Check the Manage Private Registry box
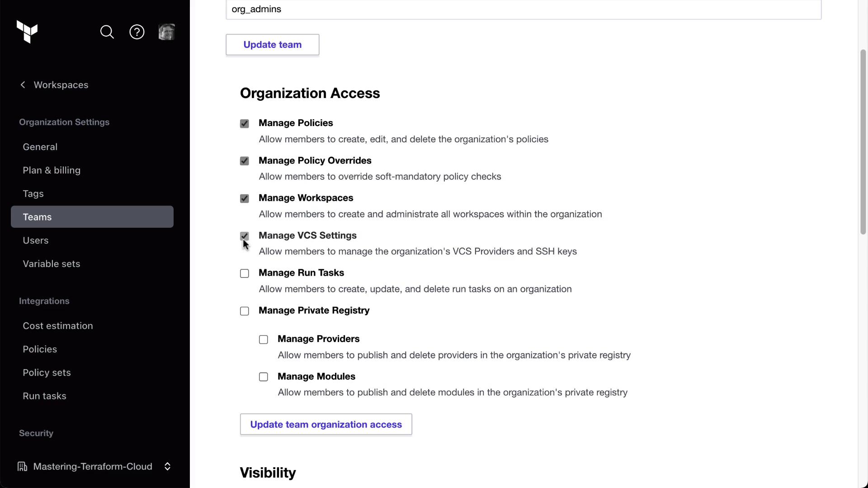Viewport: 868px width, 488px height. pos(245,311)
